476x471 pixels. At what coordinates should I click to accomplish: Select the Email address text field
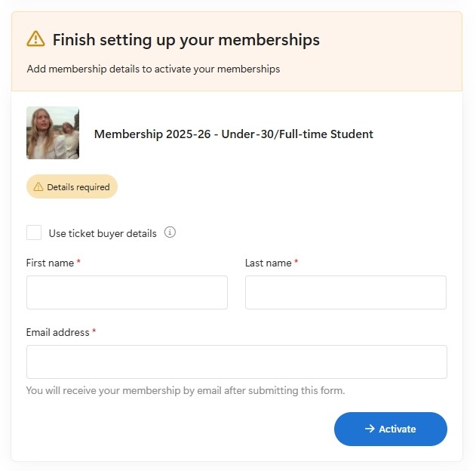[236, 362]
